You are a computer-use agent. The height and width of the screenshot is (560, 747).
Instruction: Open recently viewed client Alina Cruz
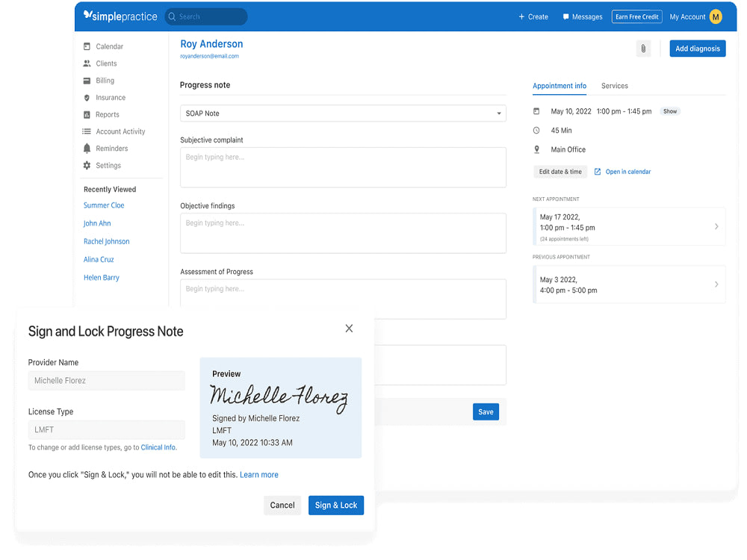[99, 260]
